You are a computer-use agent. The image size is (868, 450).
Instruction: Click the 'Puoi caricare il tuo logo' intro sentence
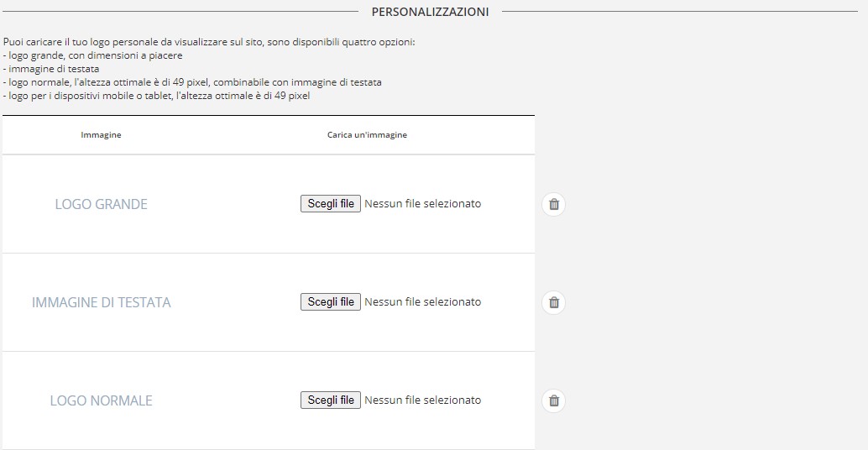[209, 41]
